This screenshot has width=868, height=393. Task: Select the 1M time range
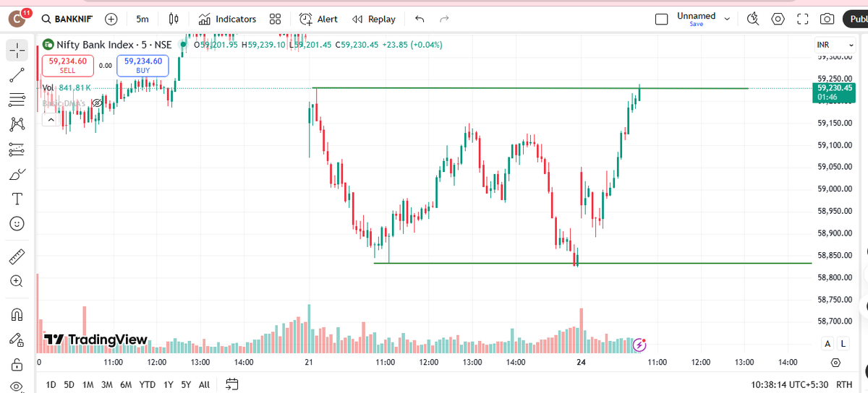click(88, 385)
